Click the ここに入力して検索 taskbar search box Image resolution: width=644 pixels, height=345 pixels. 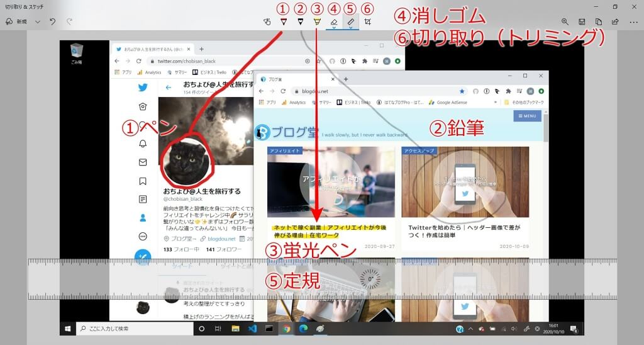135,329
